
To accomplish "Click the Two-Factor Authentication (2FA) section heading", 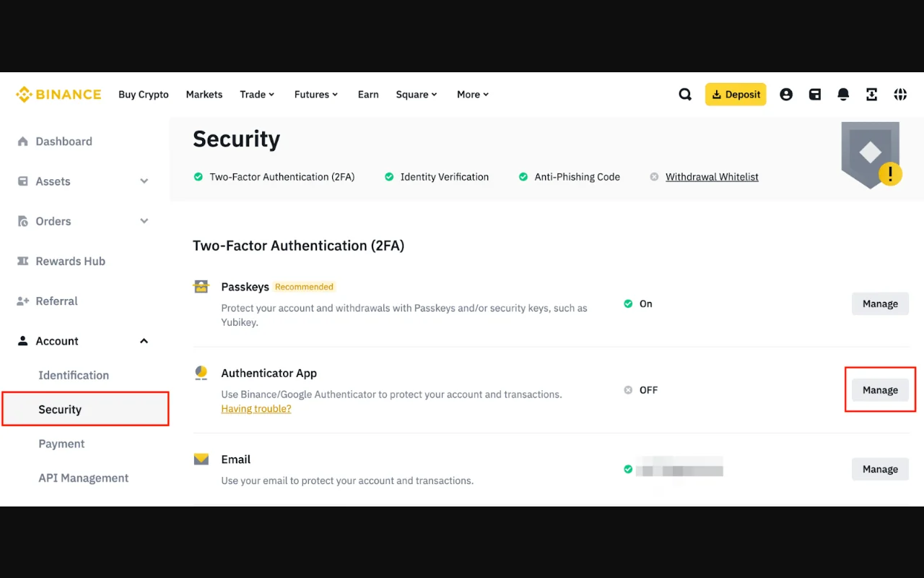I will pos(298,246).
